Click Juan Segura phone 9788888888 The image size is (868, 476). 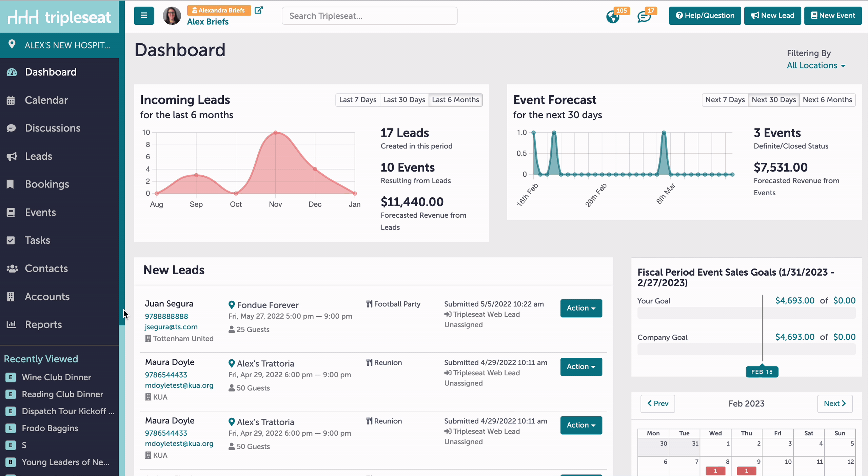click(x=166, y=316)
